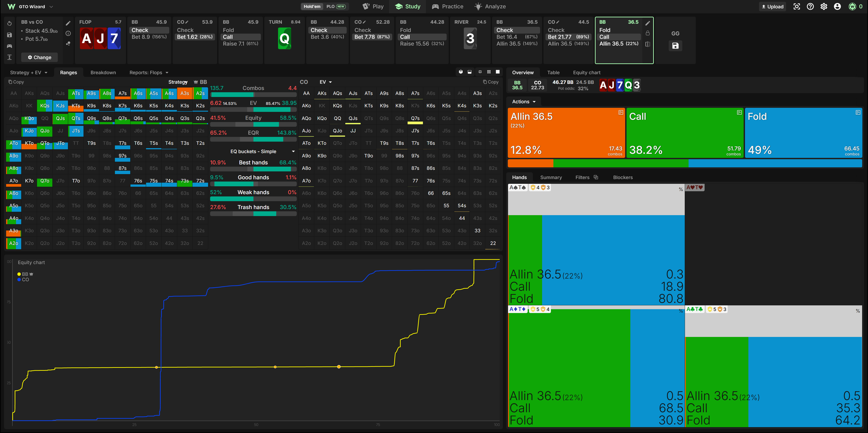The image size is (868, 433).
Task: Open the Reports: Flops dropdown
Action: (149, 72)
